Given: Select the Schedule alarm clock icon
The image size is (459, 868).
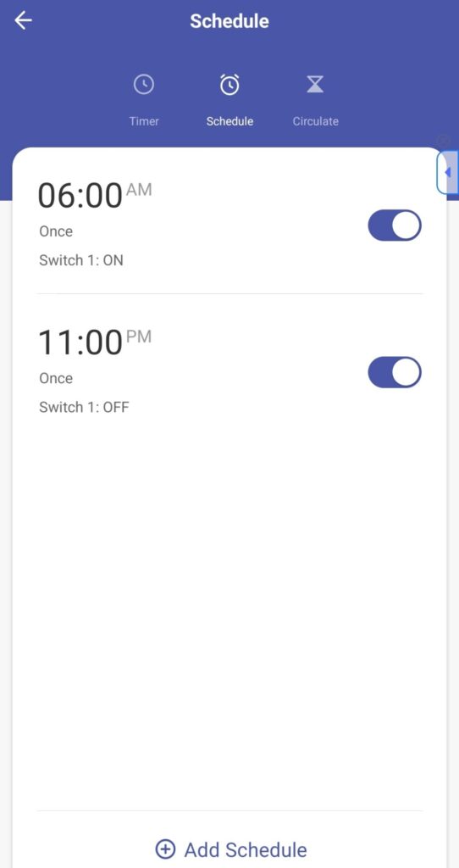Looking at the screenshot, I should pyautogui.click(x=229, y=84).
